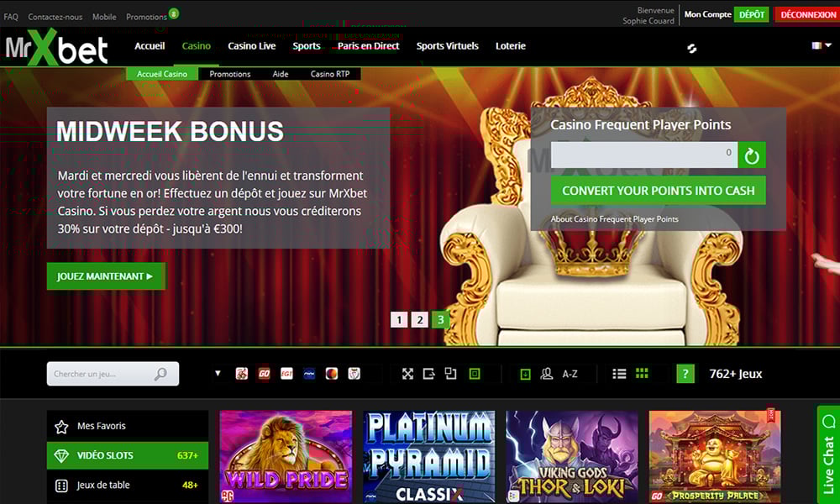The height and width of the screenshot is (504, 840).
Task: Switch games to list view
Action: coord(619,374)
